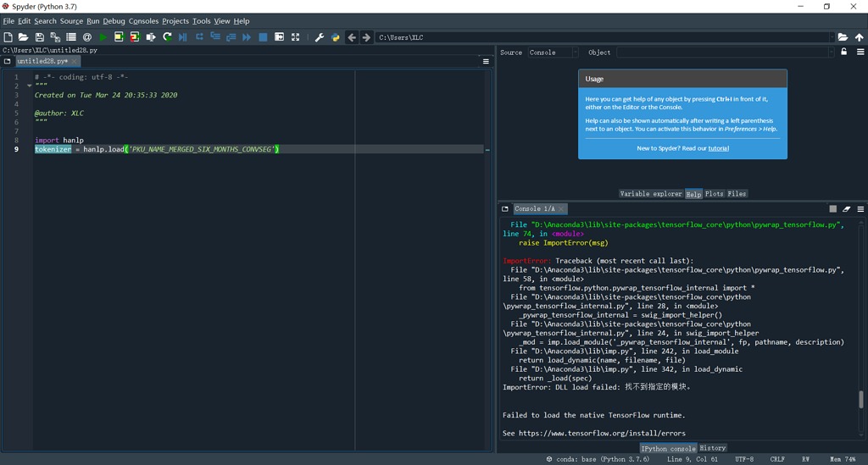Go to the parent directory arrow icon
The width and height of the screenshot is (868, 465).
[859, 37]
